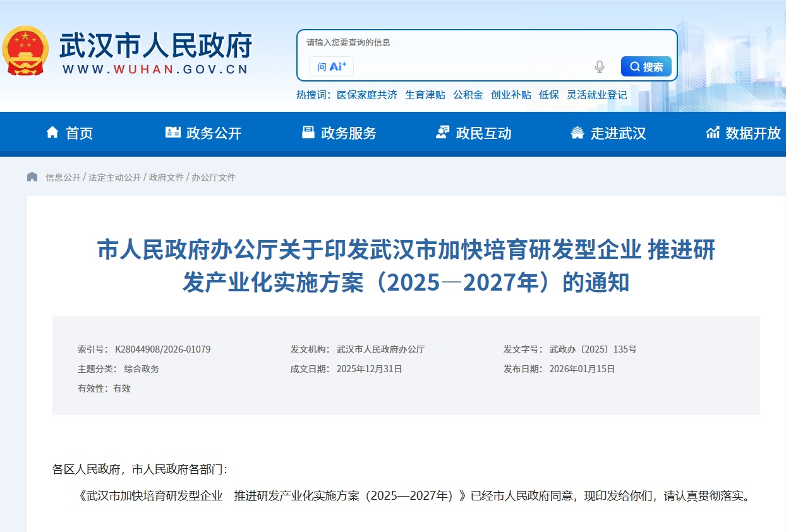This screenshot has height=532, width=786.
Task: Select the 公积金 hot keyword
Action: click(x=468, y=95)
